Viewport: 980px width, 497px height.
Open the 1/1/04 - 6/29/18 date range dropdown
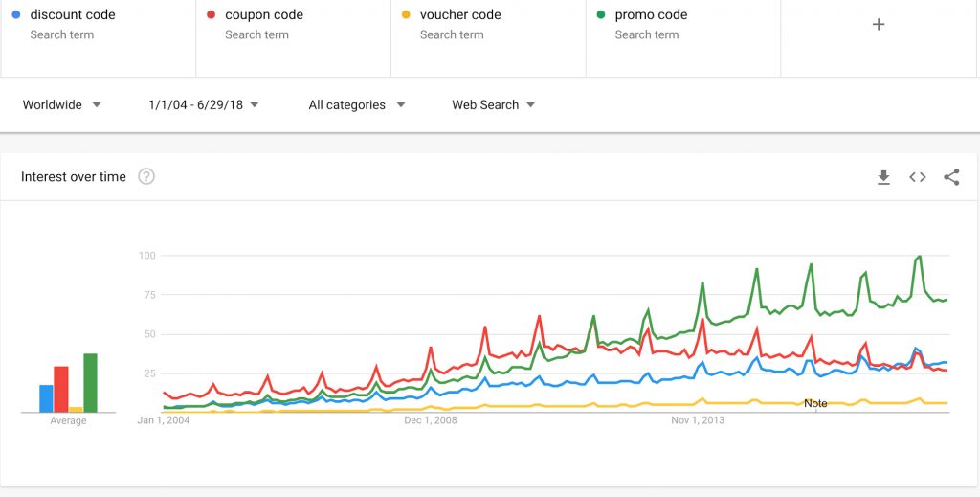(204, 105)
